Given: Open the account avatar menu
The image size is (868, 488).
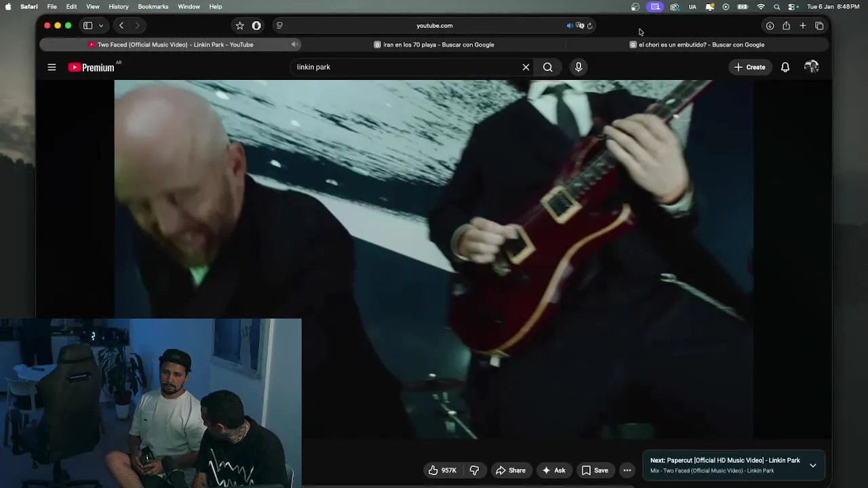Looking at the screenshot, I should [x=811, y=67].
